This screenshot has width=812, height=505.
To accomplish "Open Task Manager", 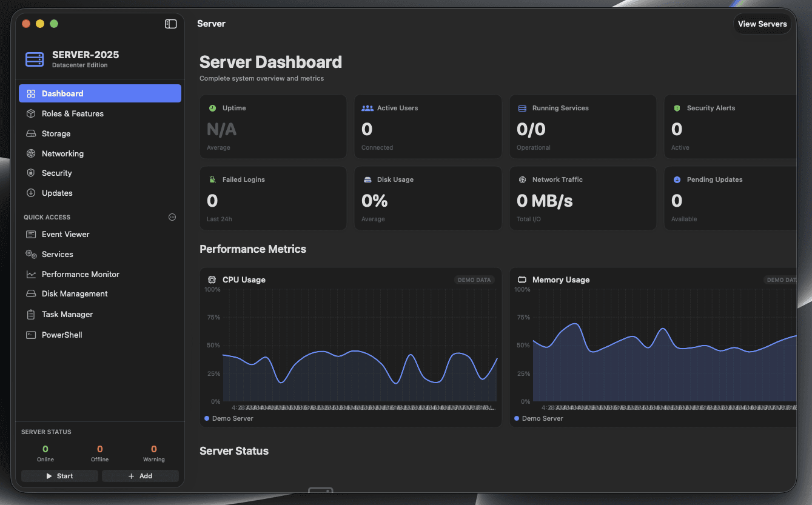I will tap(100, 314).
